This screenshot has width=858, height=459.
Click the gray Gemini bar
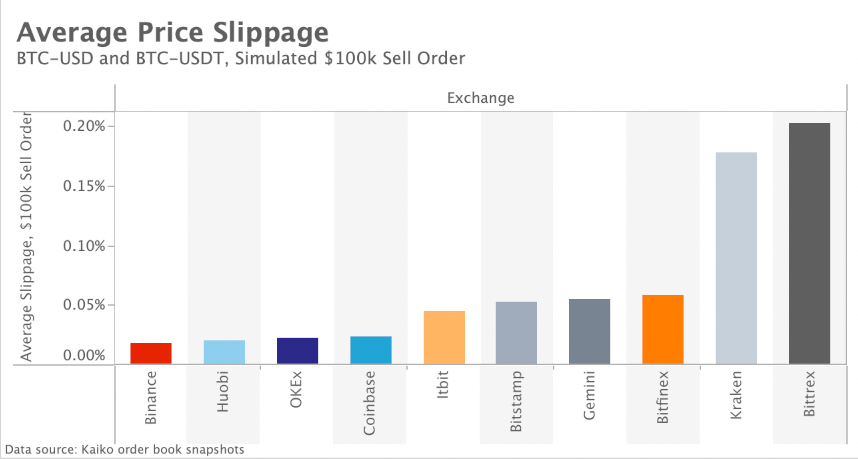[590, 332]
